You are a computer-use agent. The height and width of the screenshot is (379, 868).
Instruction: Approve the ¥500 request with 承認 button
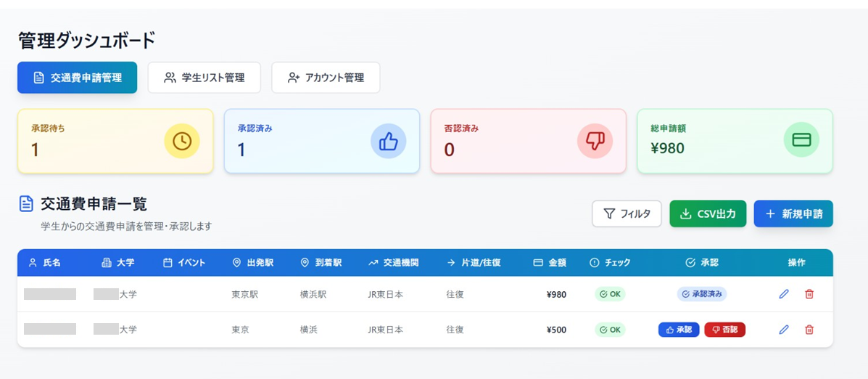coord(679,330)
